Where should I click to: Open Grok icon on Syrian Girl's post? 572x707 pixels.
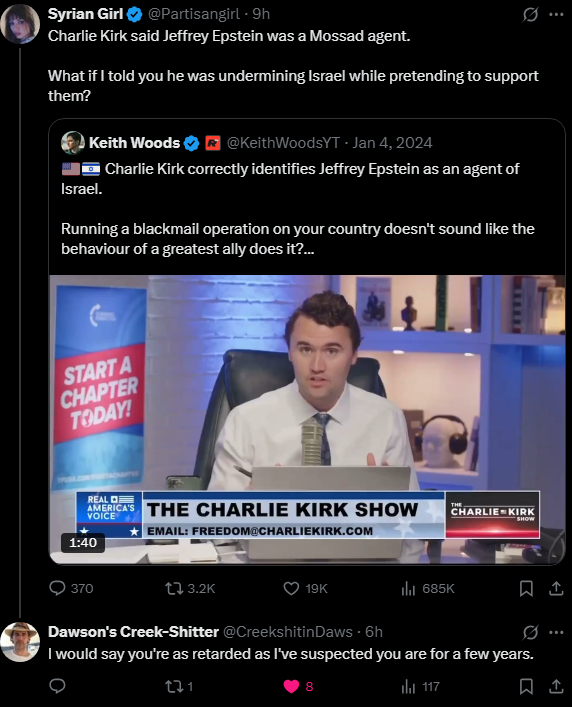530,14
